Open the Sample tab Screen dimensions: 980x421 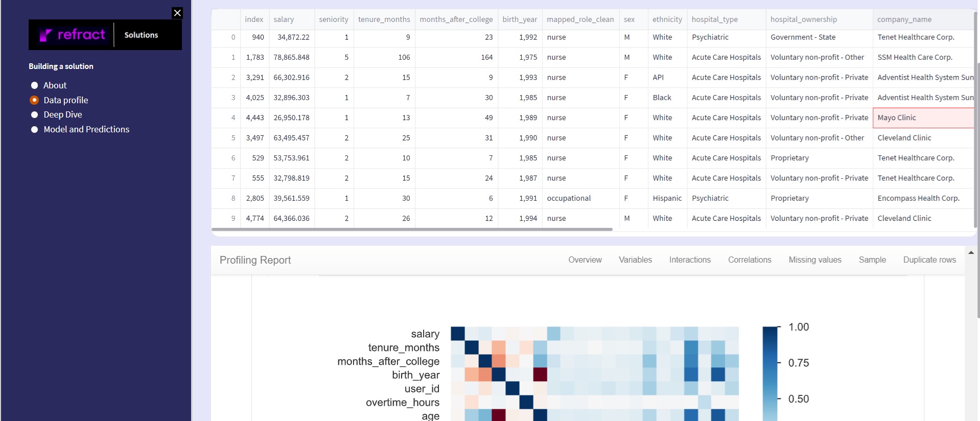pyautogui.click(x=872, y=260)
